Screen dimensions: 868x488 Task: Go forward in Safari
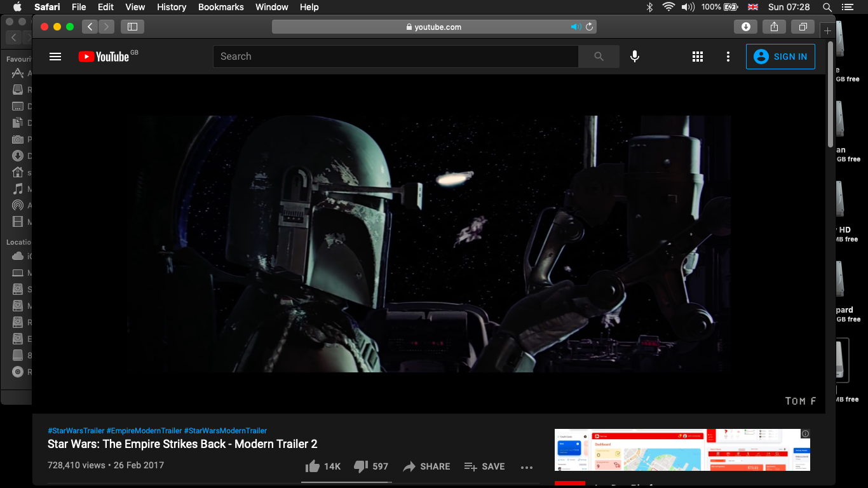(x=106, y=27)
